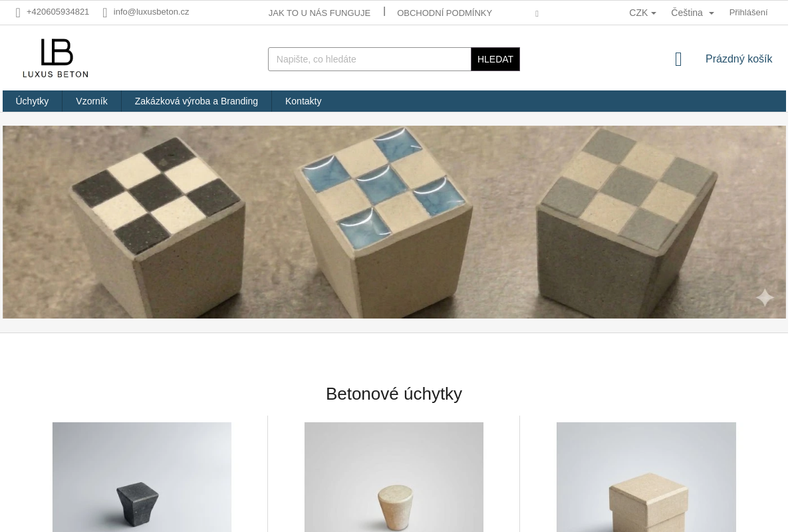Open the Přihlášení login link
Viewport: 798px width, 532px height.
point(748,13)
